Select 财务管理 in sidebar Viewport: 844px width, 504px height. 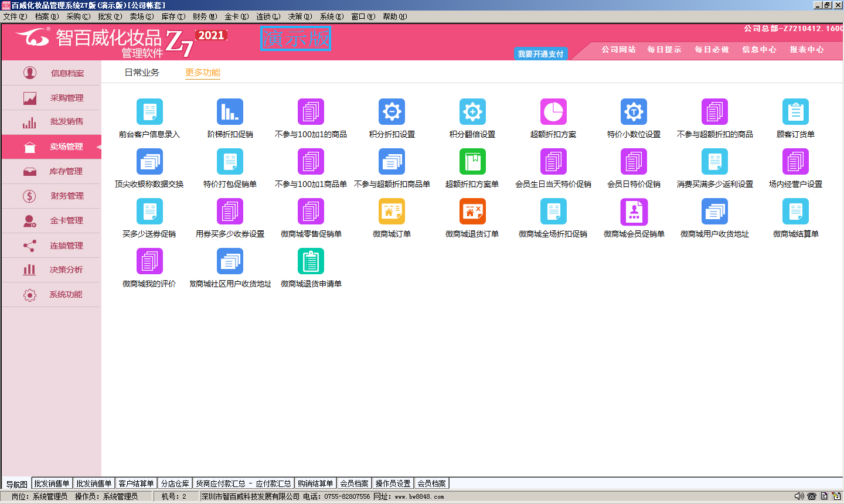click(x=52, y=196)
